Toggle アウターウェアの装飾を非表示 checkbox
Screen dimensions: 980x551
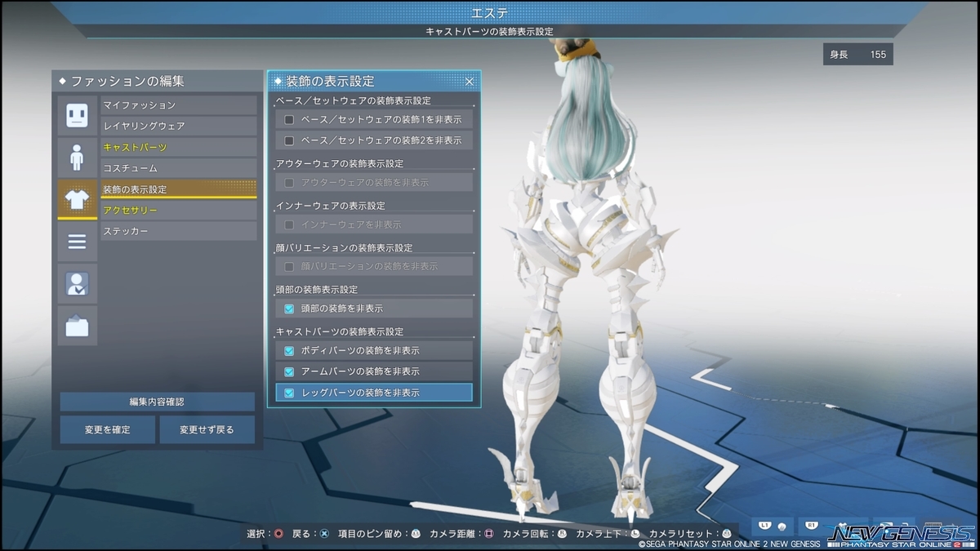coord(289,182)
